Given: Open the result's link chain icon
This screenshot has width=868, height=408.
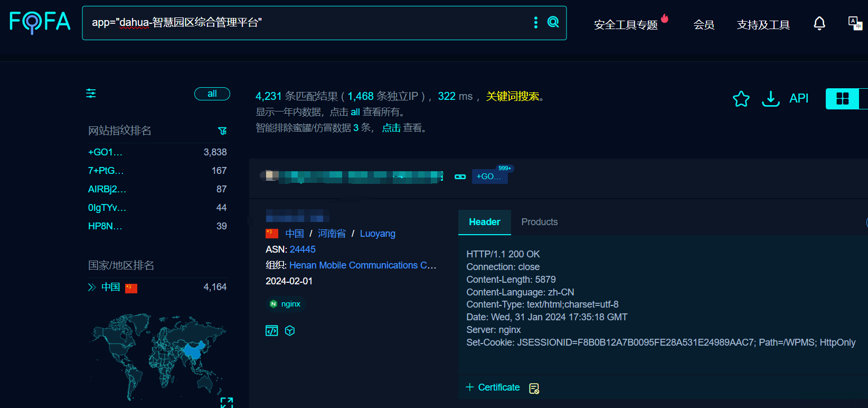Looking at the screenshot, I should click(x=460, y=177).
